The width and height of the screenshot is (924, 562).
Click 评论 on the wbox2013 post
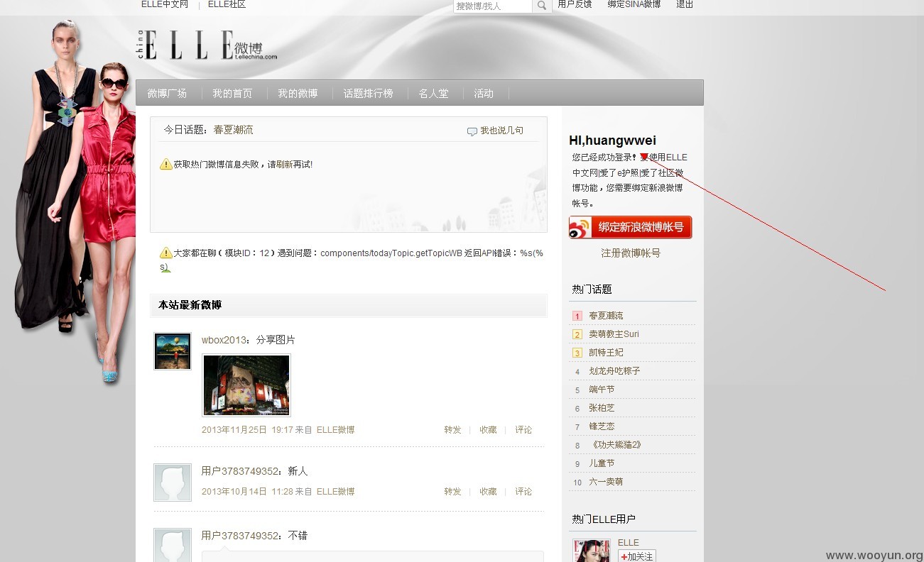coord(523,430)
